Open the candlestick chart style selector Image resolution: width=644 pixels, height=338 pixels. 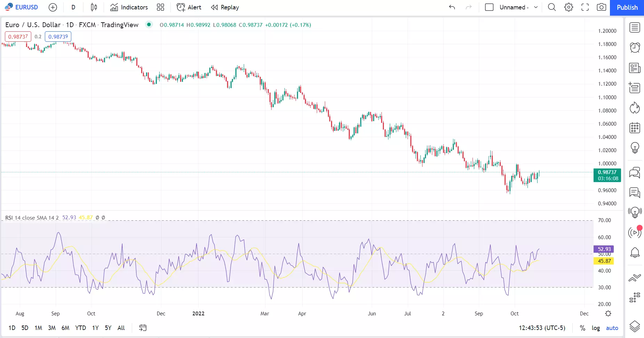[x=94, y=7]
